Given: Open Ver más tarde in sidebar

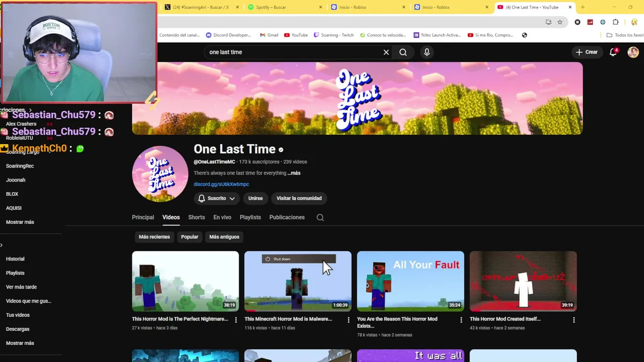Looking at the screenshot, I should coord(21,287).
